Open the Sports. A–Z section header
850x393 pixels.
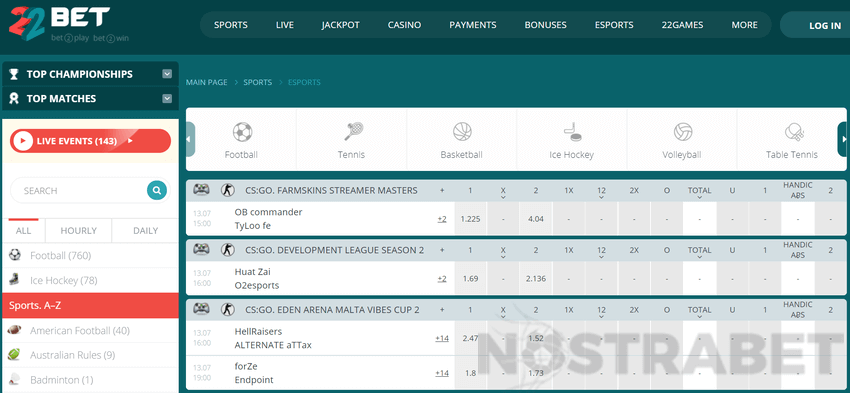91,306
